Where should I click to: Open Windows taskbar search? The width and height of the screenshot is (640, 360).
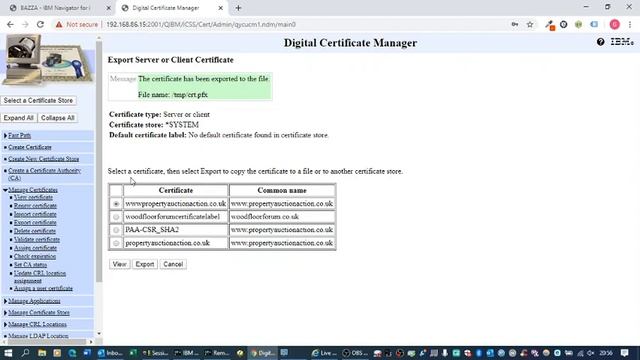click(25, 353)
